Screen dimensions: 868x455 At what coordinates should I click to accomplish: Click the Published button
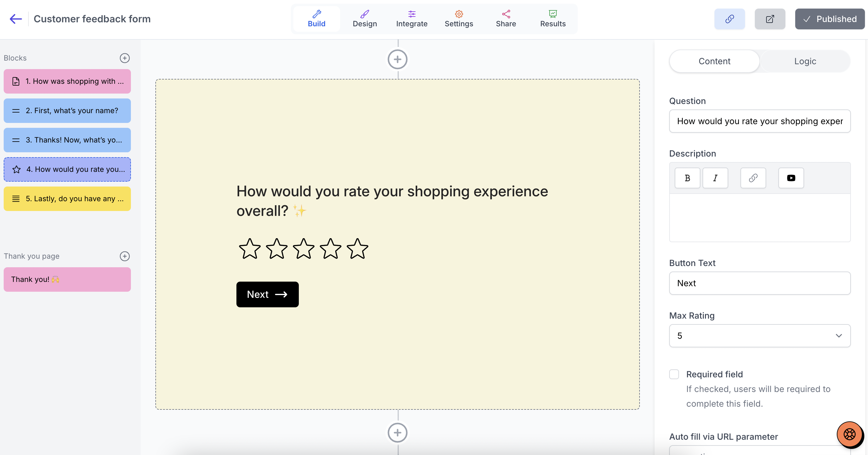point(830,19)
